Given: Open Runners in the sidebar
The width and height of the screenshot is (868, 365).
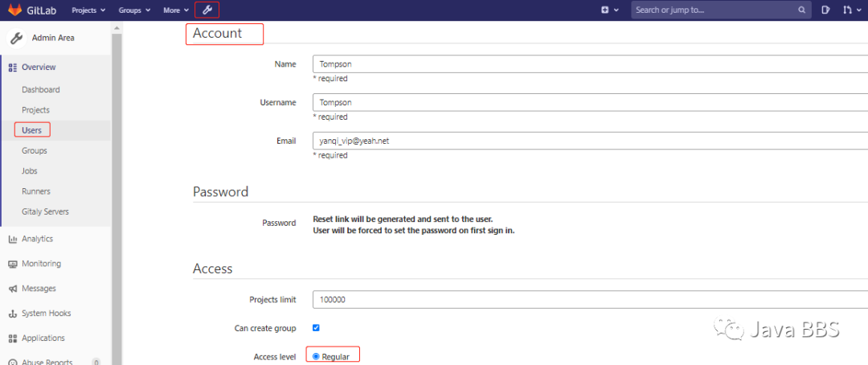Looking at the screenshot, I should point(36,191).
